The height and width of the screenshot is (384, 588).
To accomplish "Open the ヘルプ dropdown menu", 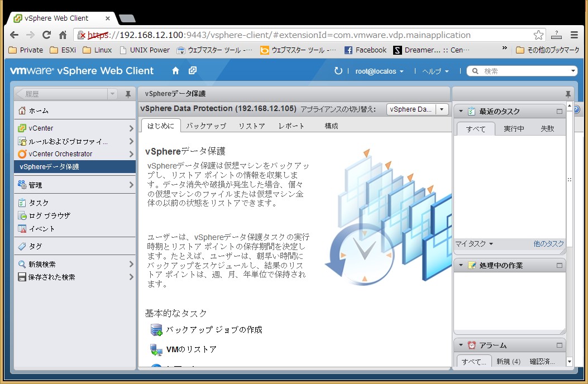I will click(435, 71).
